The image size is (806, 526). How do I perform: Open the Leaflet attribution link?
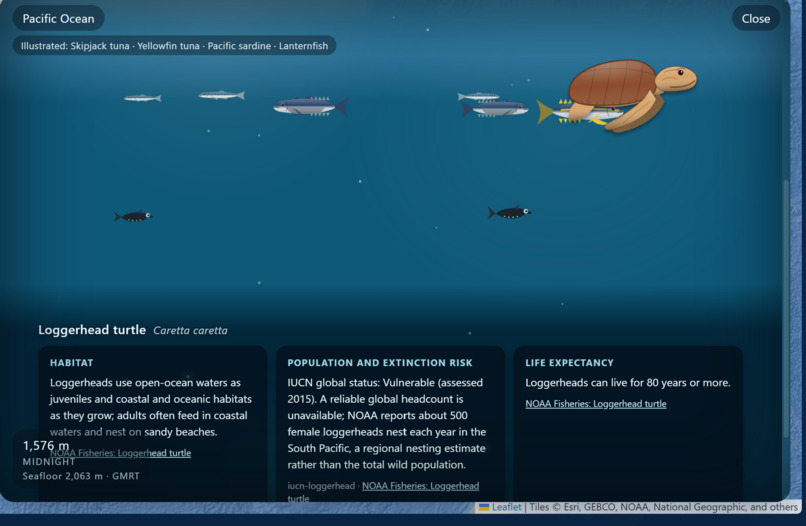(506, 507)
